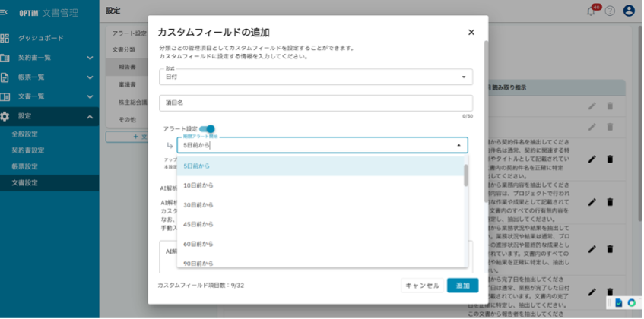Image resolution: width=644 pixels, height=319 pixels.
Task: Click the notification bell icon
Action: [x=591, y=11]
